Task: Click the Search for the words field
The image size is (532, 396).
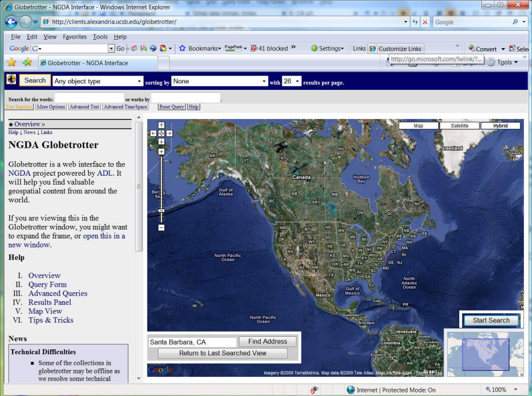Action: (x=90, y=98)
